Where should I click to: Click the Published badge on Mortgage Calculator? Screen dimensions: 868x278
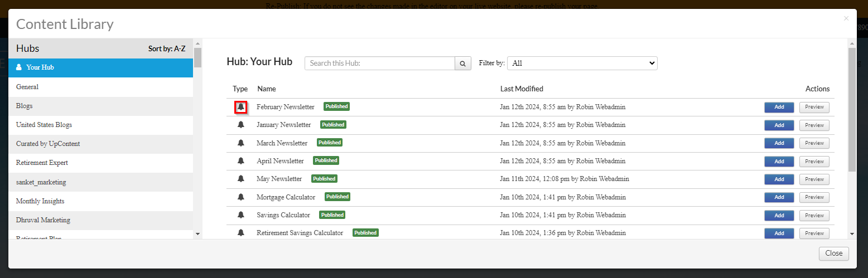coord(337,197)
